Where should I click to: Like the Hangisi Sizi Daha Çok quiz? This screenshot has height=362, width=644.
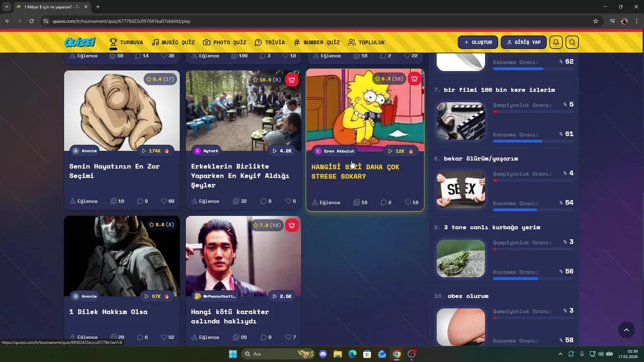click(412, 203)
